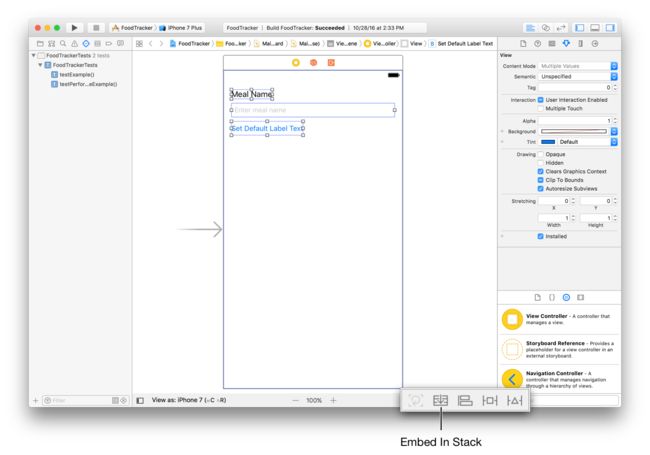The width and height of the screenshot is (650, 455).
Task: Show the Object library
Action: pyautogui.click(x=566, y=297)
